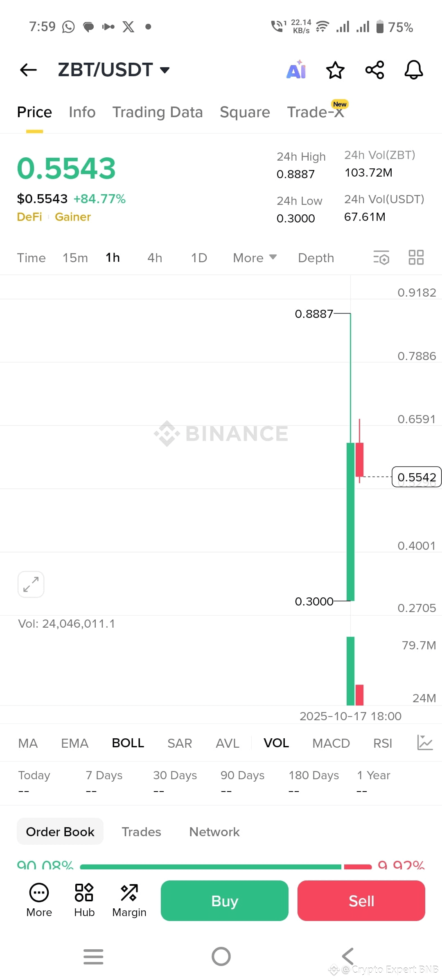This screenshot has height=980, width=442.
Task: Share this trading pair
Action: point(374,70)
